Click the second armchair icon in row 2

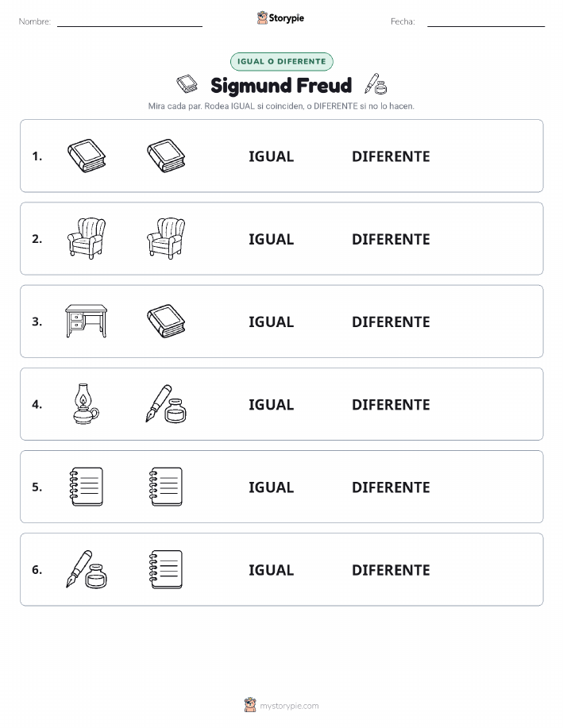point(166,238)
